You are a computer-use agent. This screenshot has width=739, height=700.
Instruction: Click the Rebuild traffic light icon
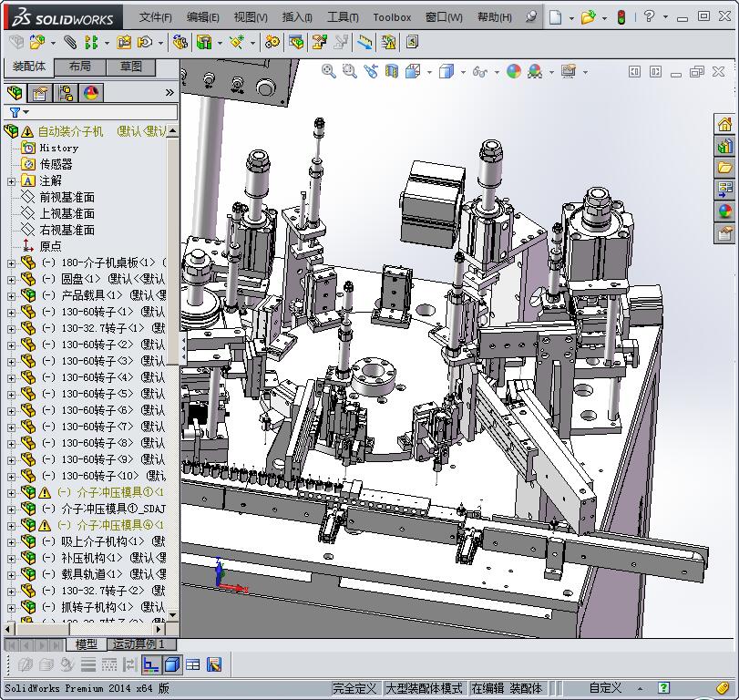point(621,16)
